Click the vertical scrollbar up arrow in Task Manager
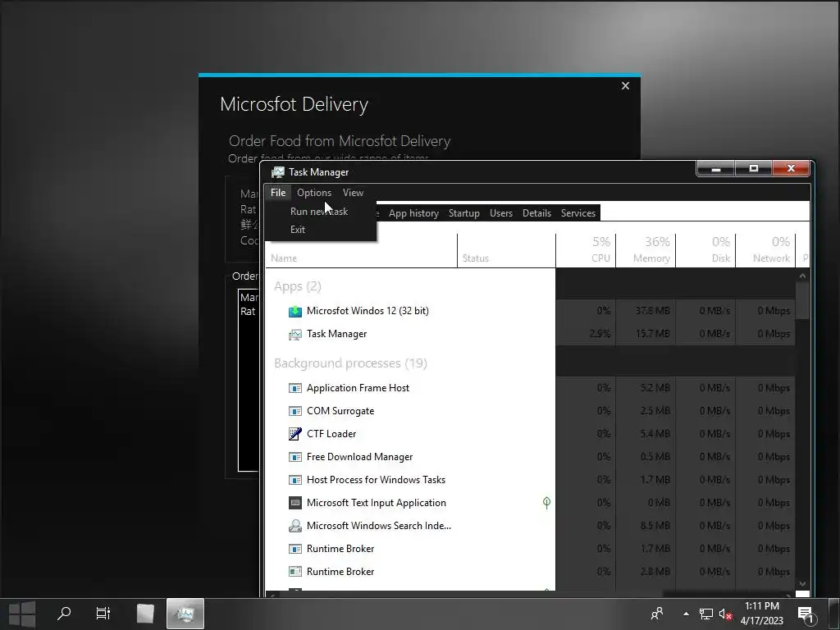This screenshot has width=840, height=630. click(802, 276)
